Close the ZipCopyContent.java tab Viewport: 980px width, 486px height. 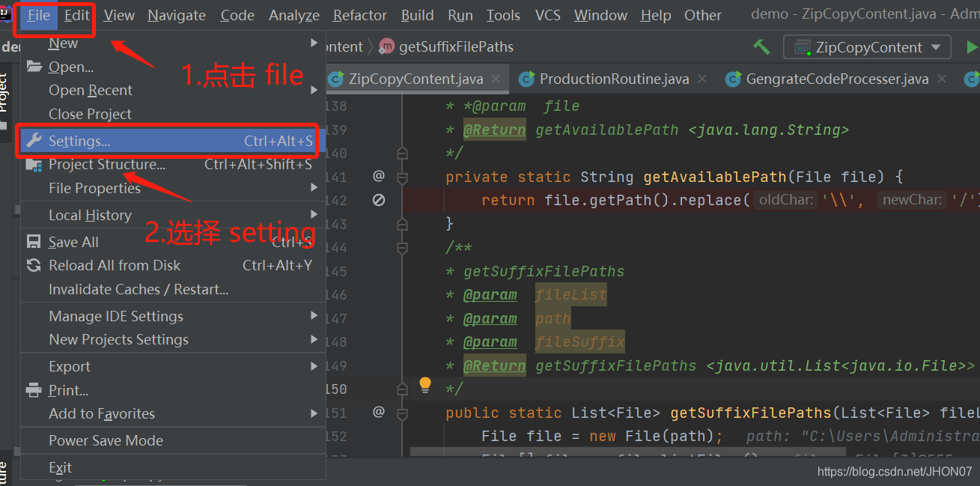(x=497, y=79)
